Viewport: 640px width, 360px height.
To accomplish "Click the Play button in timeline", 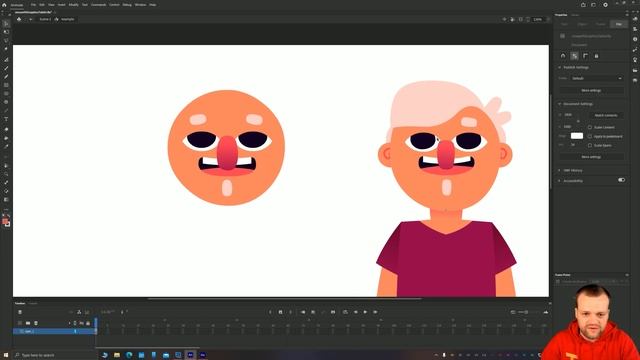I will pyautogui.click(x=365, y=312).
